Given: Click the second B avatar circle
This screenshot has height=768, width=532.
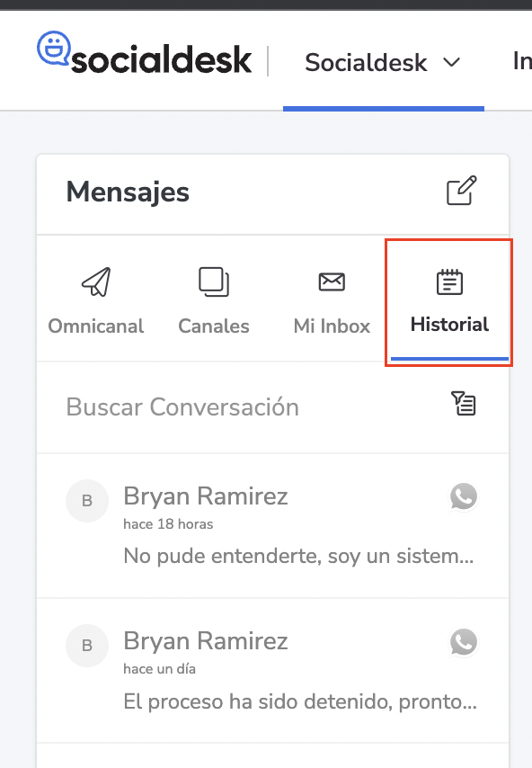Looking at the screenshot, I should click(x=87, y=646).
